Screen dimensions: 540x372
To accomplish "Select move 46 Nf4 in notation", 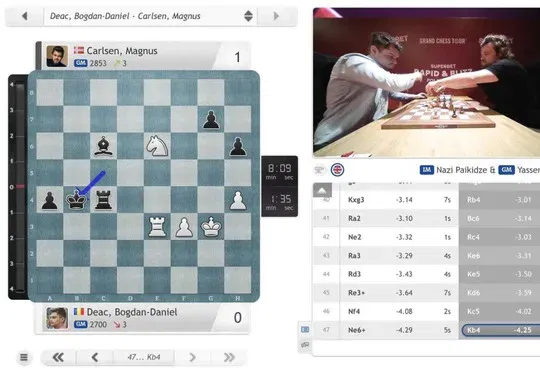I will click(x=354, y=311).
